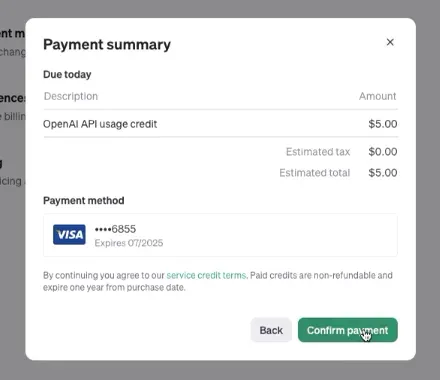Viewport: 440px width, 380px height.
Task: Click the Payment summary heading
Action: pyautogui.click(x=107, y=45)
